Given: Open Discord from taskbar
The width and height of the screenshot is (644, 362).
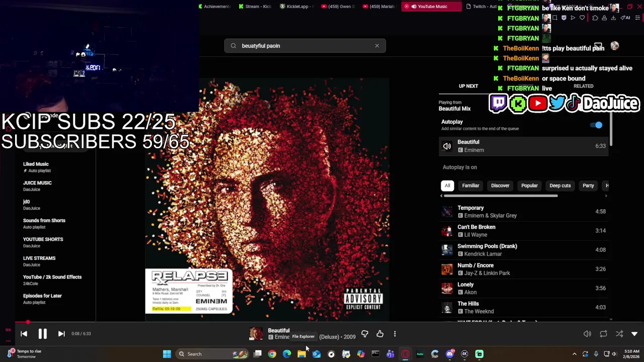Looking at the screenshot, I should 450,354.
